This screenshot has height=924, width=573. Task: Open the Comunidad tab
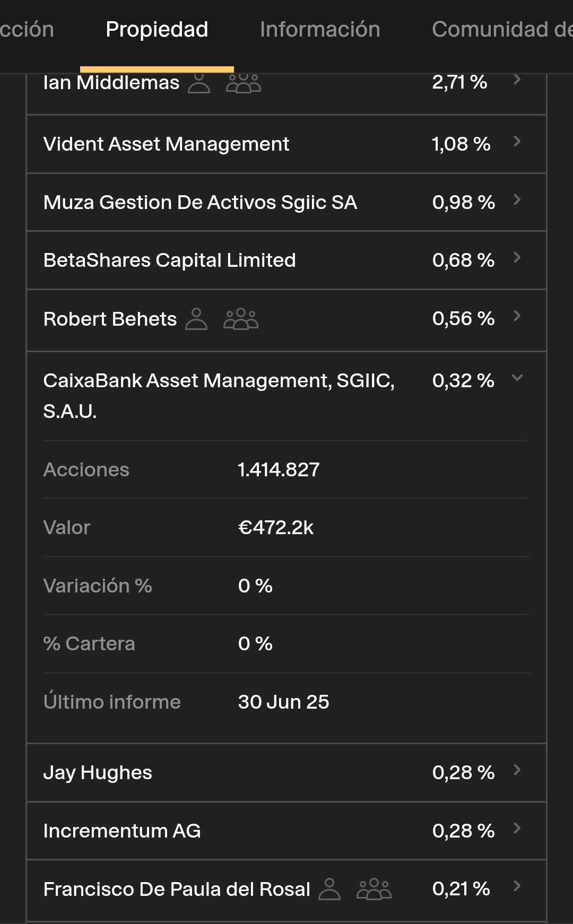point(501,30)
